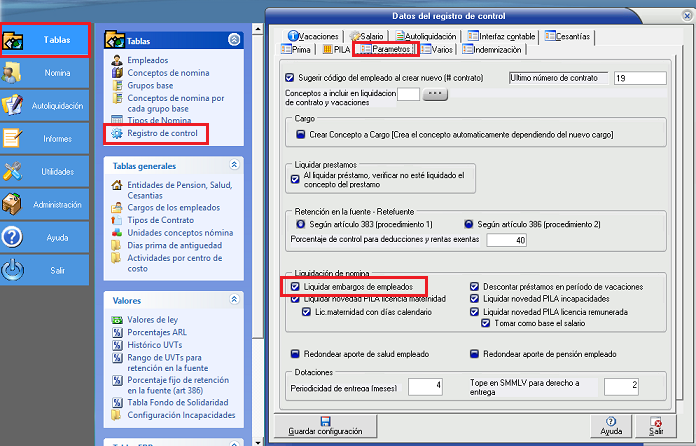Uncheck Descontar préstamos en período de vacaciones
This screenshot has width=696, height=446.
pyautogui.click(x=475, y=287)
